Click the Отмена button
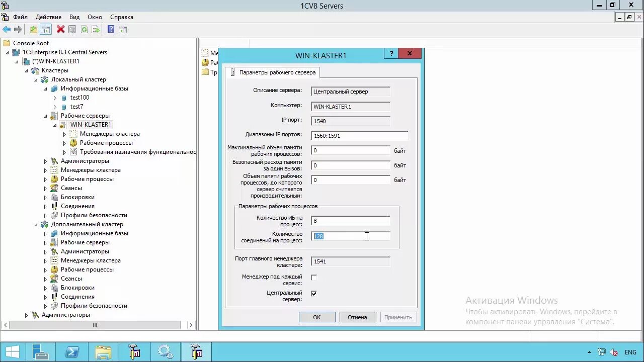Viewport: 644px width, 362px height. pyautogui.click(x=357, y=317)
